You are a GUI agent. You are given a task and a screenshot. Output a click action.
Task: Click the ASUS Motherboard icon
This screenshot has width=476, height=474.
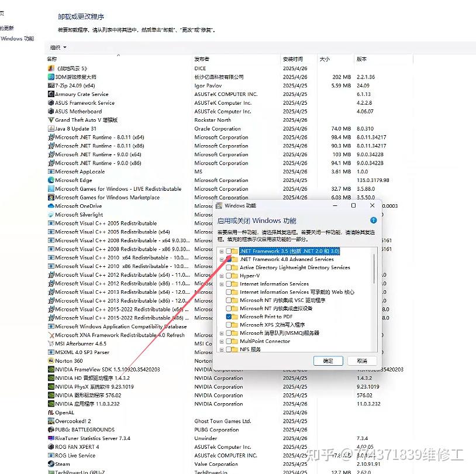(51, 111)
